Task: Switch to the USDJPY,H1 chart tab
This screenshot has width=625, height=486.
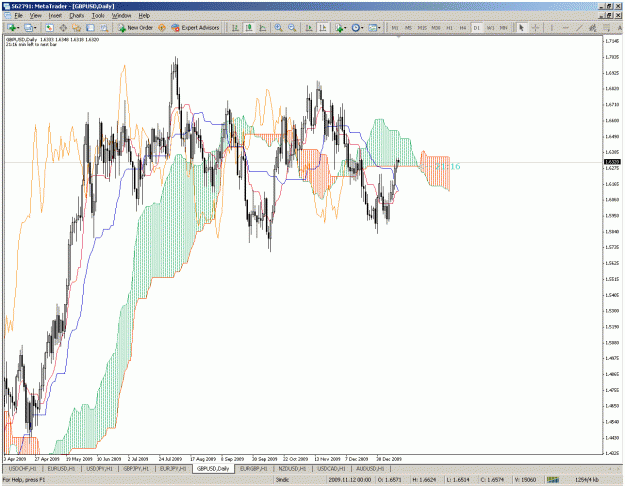Action: 99,469
